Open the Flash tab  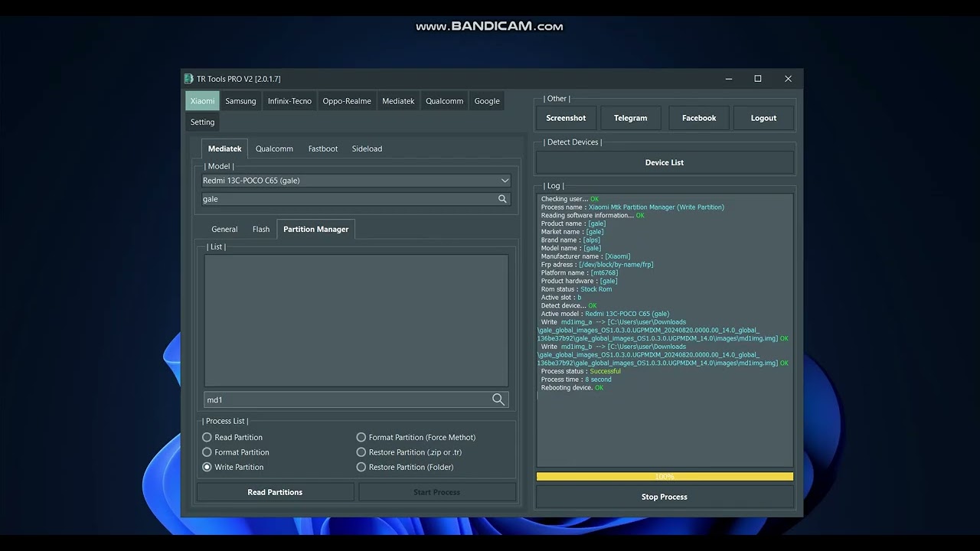coord(261,229)
